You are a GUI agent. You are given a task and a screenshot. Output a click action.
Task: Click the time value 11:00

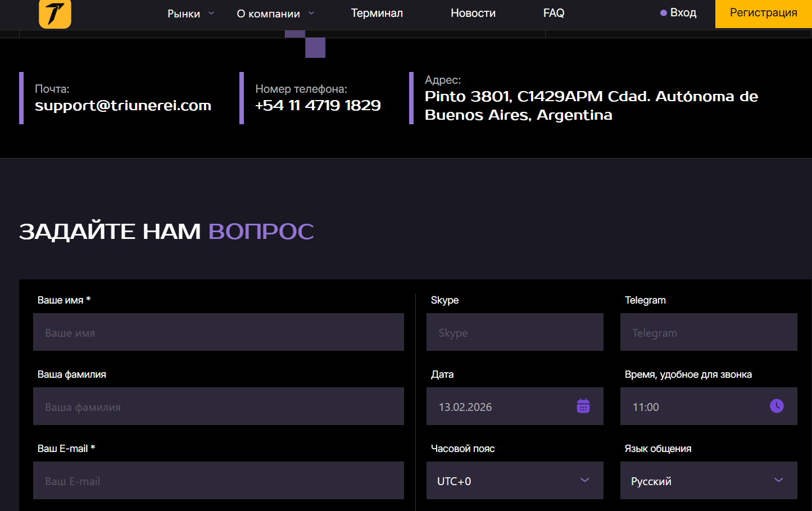pos(646,407)
